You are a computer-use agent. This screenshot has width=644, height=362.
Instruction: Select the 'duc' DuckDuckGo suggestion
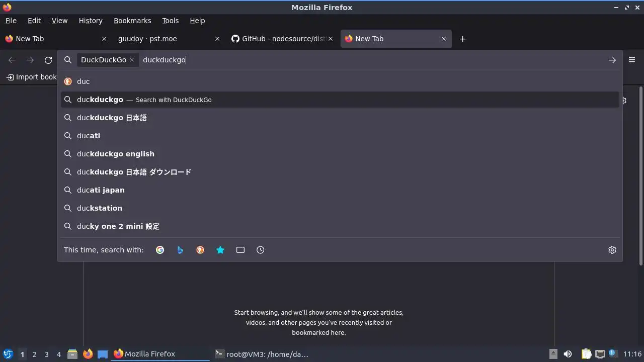tap(340, 81)
